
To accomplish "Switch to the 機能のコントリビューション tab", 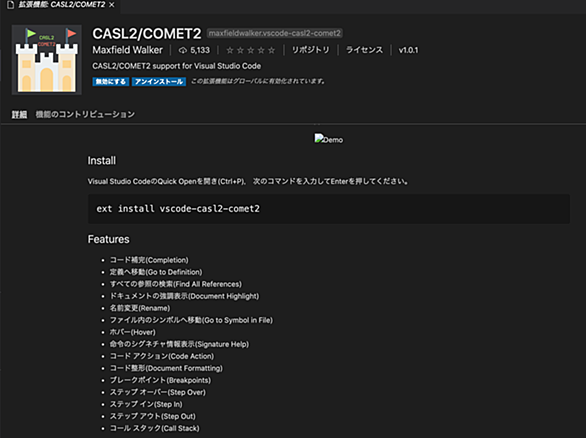I will (x=85, y=114).
